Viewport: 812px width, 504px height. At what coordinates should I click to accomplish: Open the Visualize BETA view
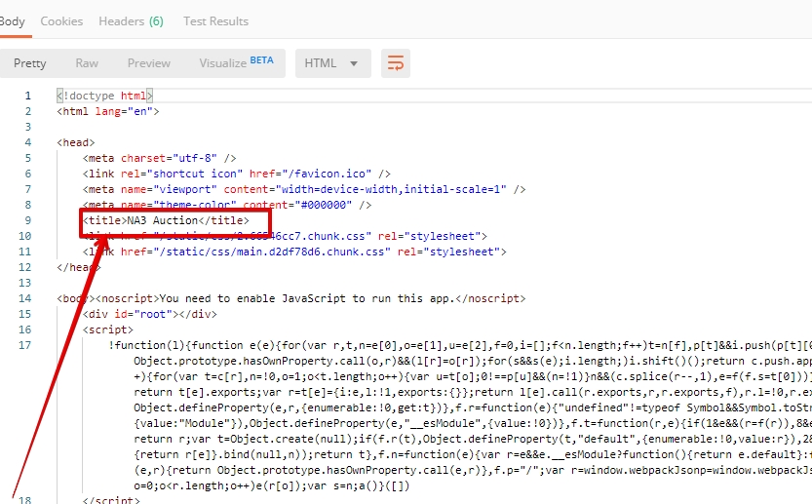point(236,62)
